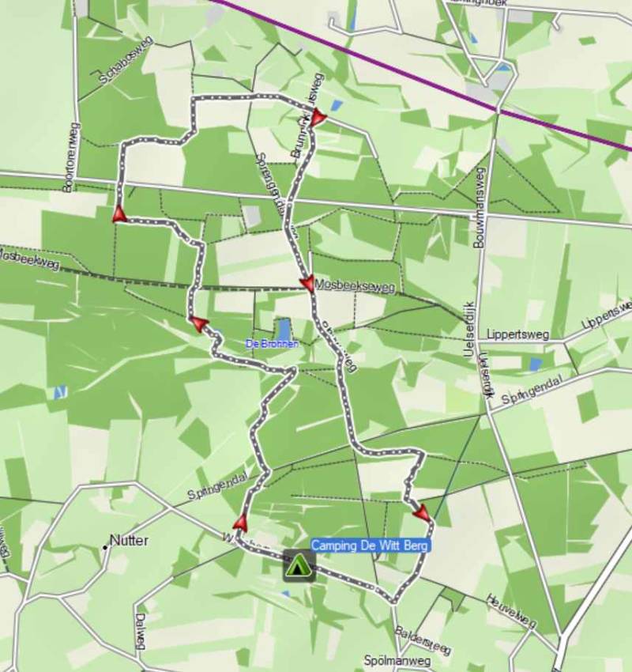This screenshot has width=632, height=672.
Task: Select red route arrow beside Mosbeeksweg label
Action: pos(307,283)
